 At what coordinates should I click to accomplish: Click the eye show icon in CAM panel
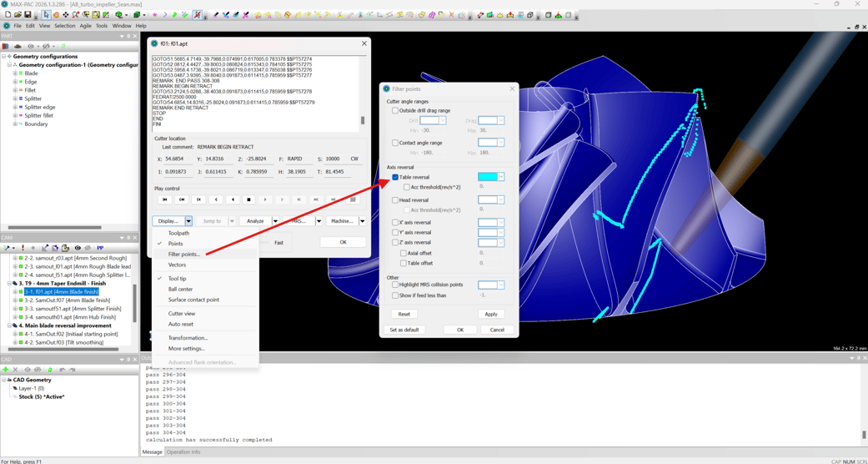78,248
